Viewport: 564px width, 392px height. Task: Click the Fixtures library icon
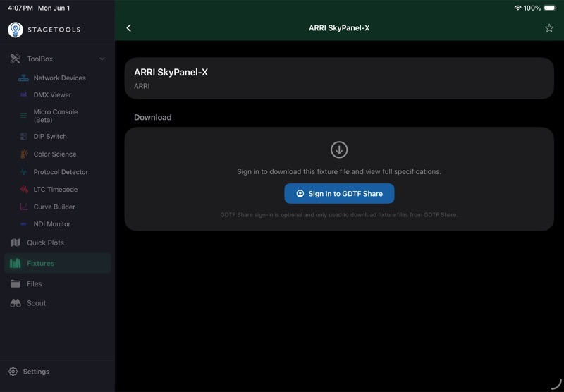click(x=15, y=263)
